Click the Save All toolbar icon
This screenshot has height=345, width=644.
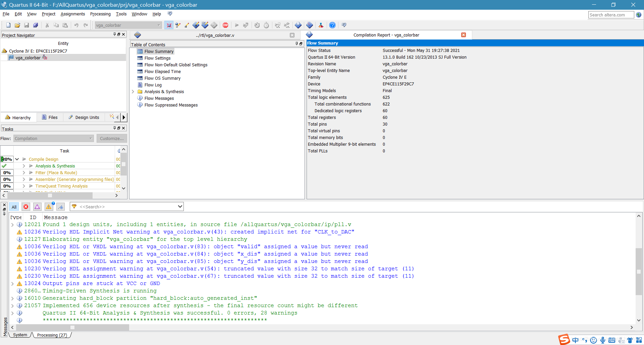pos(36,25)
